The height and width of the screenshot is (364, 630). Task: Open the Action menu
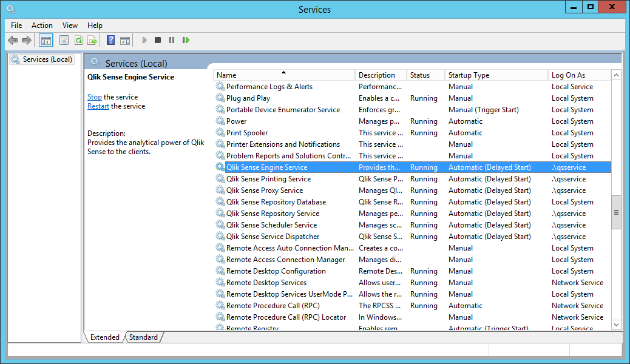pyautogui.click(x=42, y=25)
